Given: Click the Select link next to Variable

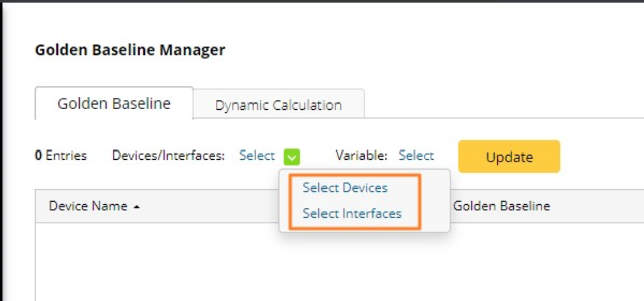Looking at the screenshot, I should tap(416, 156).
